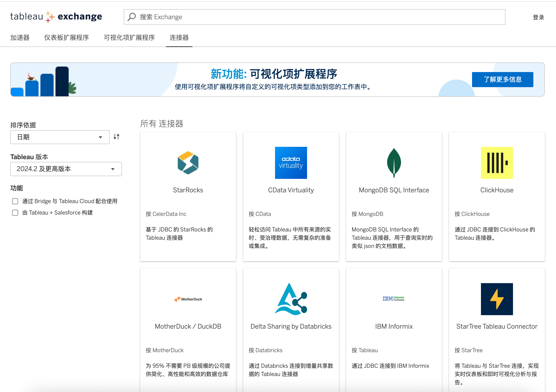Click StarRocks description 基于 JDBC 的 StarRocks
Viewport: 556px width, 392px height.
coord(179,234)
